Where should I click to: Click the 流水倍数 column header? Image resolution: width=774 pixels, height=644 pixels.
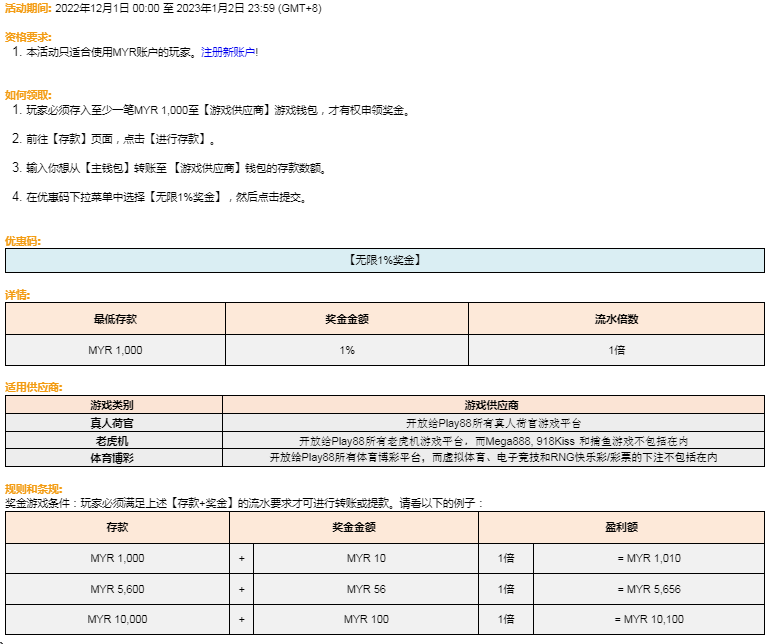pyautogui.click(x=616, y=319)
